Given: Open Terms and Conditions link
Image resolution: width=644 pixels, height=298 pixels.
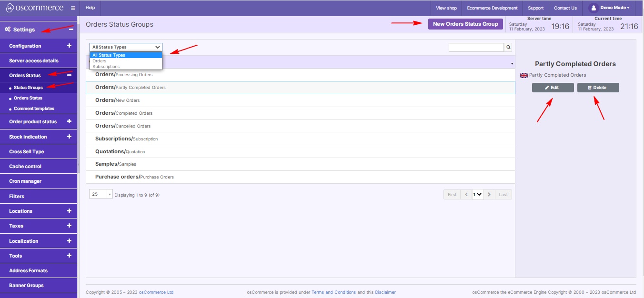Looking at the screenshot, I should 333,292.
